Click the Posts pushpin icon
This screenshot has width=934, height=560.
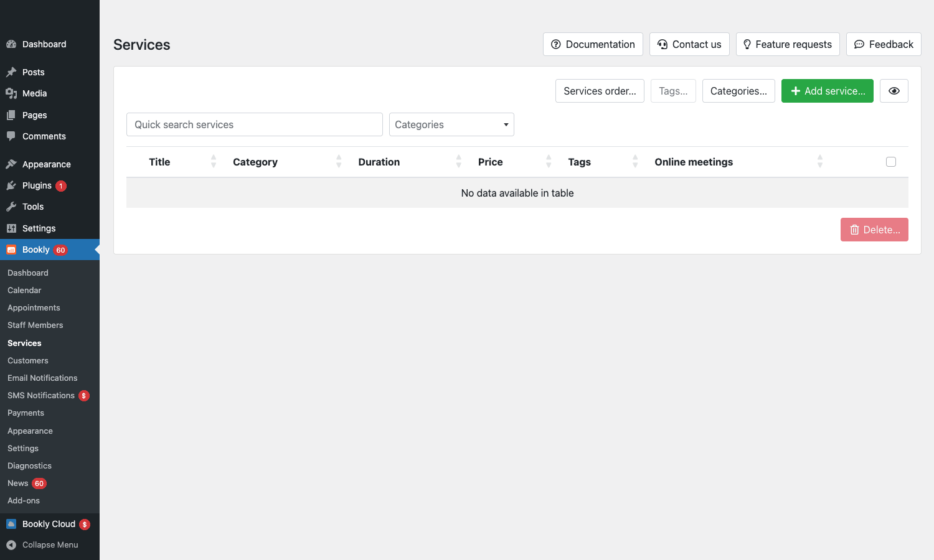(x=11, y=72)
